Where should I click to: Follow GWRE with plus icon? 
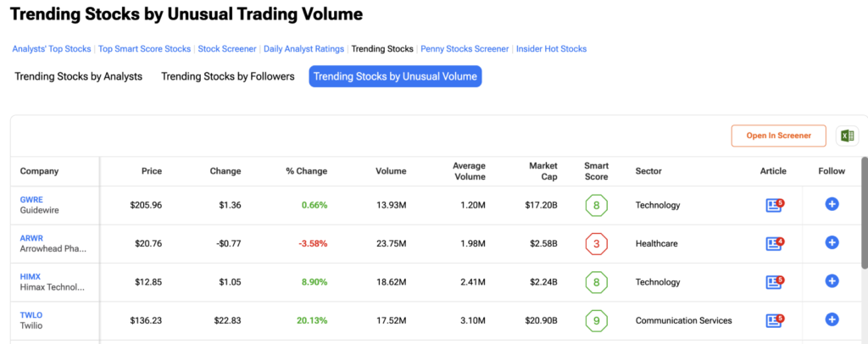tap(832, 204)
